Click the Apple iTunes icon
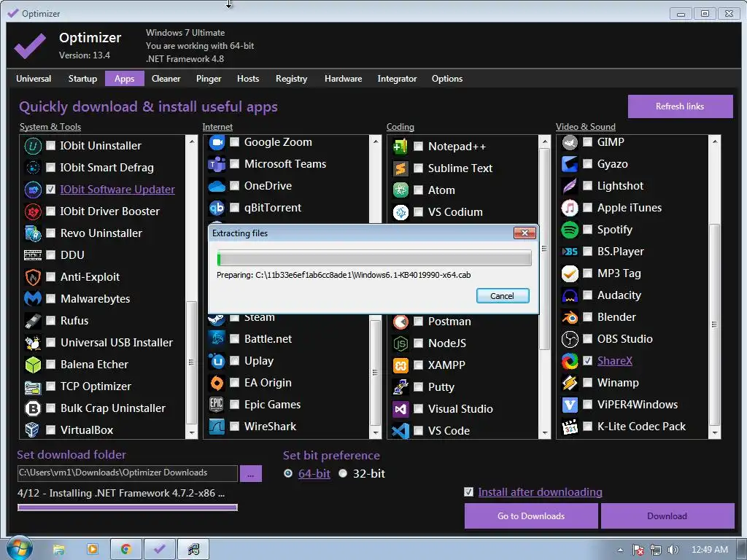 570,208
